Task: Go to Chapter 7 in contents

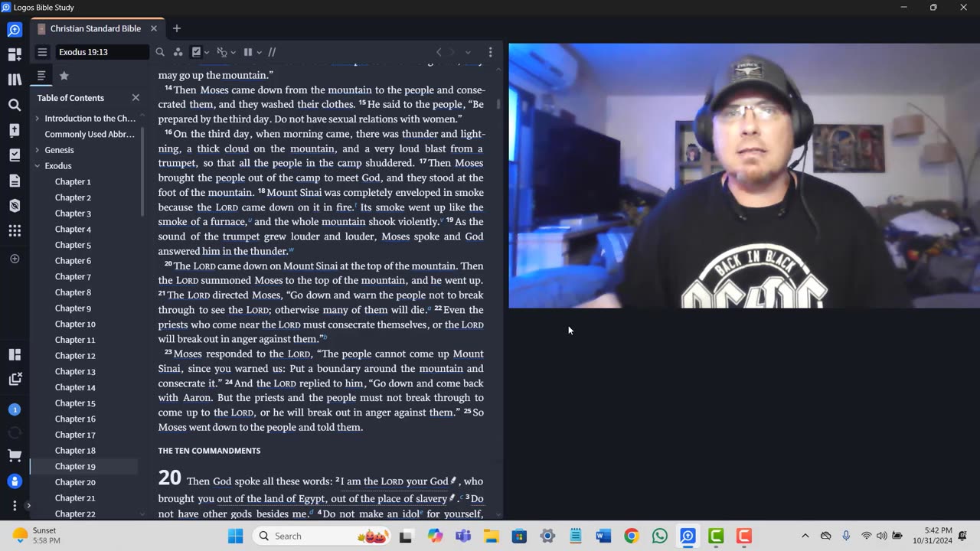Action: tap(73, 276)
